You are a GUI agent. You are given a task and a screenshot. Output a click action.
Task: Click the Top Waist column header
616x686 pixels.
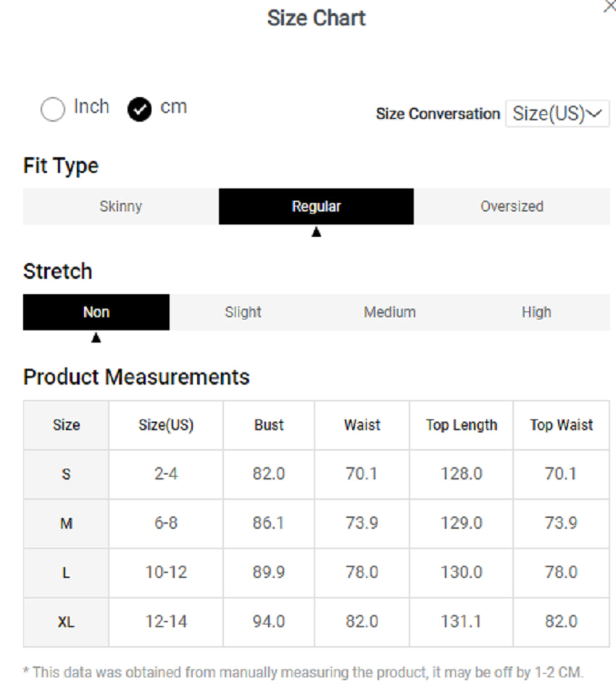(x=561, y=425)
